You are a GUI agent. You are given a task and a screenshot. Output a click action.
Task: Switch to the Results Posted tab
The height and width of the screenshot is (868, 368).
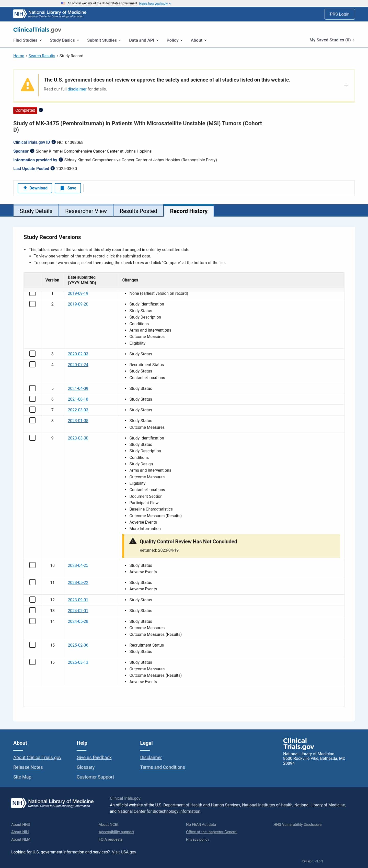[138, 211]
